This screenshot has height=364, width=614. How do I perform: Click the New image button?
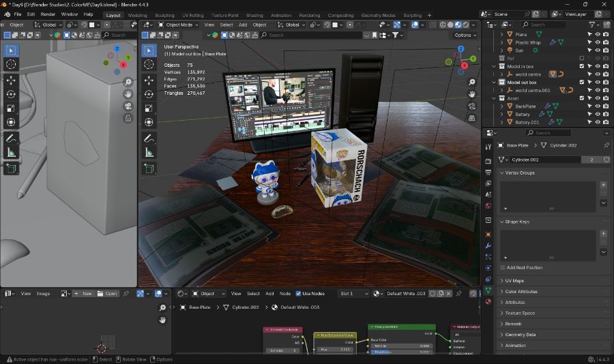pos(83,294)
